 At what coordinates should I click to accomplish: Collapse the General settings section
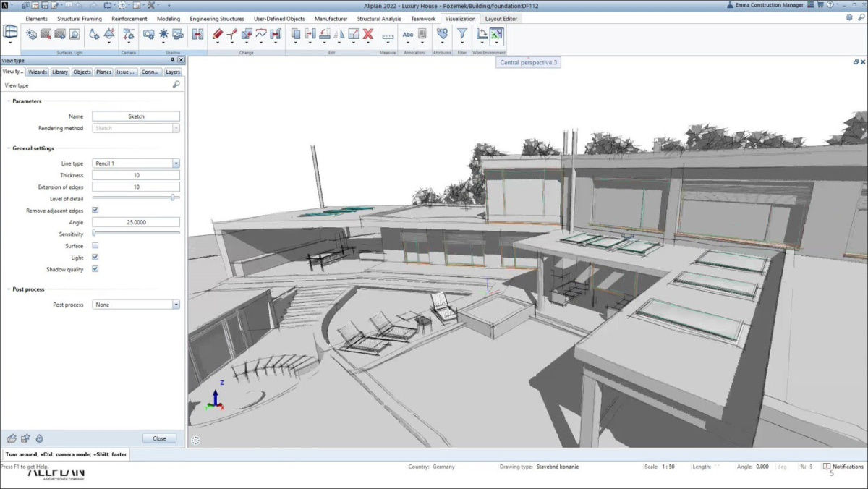coord(9,148)
